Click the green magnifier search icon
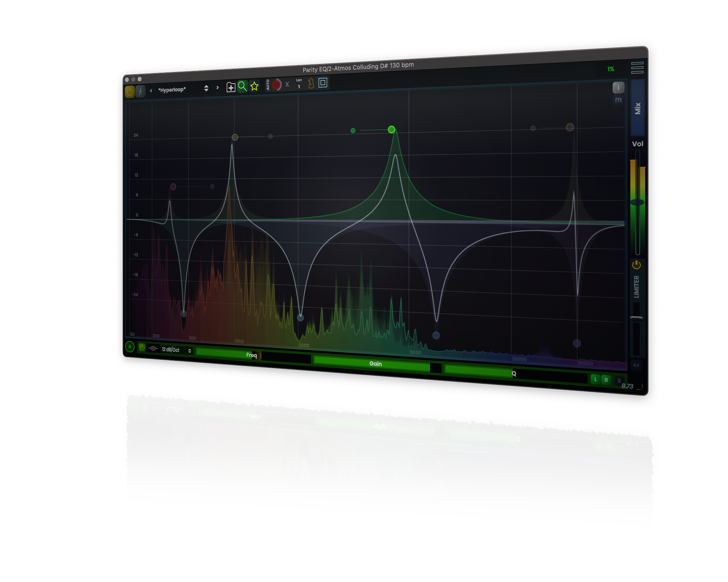The width and height of the screenshot is (728, 582). click(242, 87)
